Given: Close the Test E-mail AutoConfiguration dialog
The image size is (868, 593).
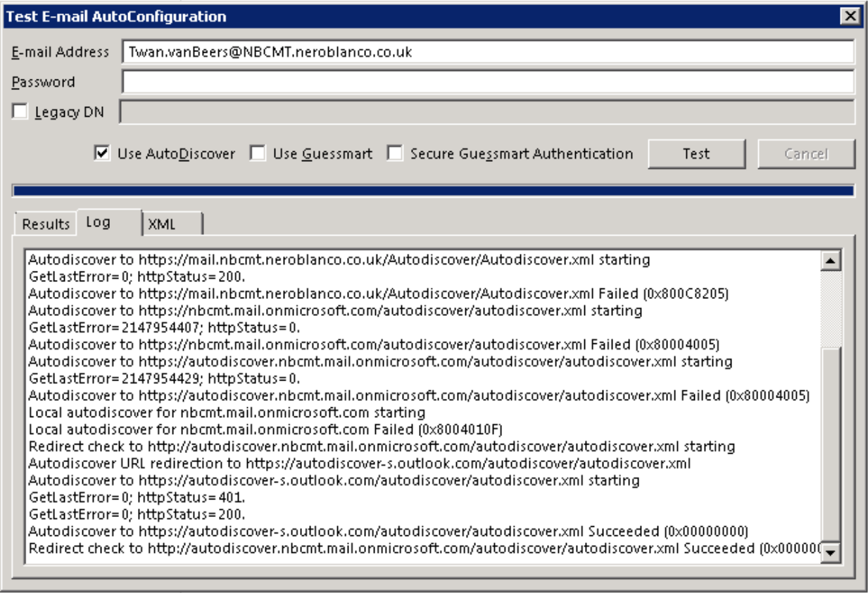Looking at the screenshot, I should pyautogui.click(x=850, y=15).
